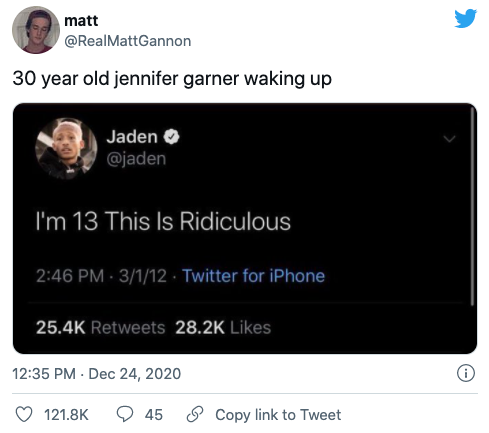Open matt's profile picture

[36, 30]
